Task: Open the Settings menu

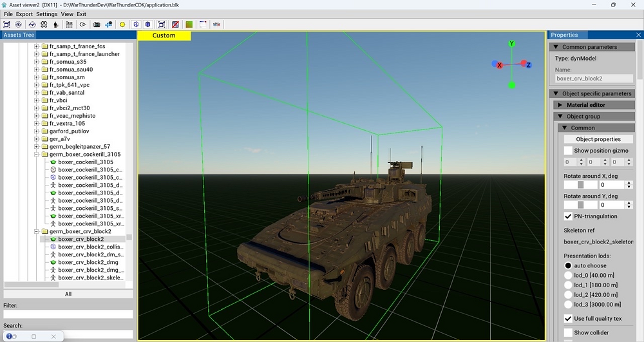Action: pos(46,14)
